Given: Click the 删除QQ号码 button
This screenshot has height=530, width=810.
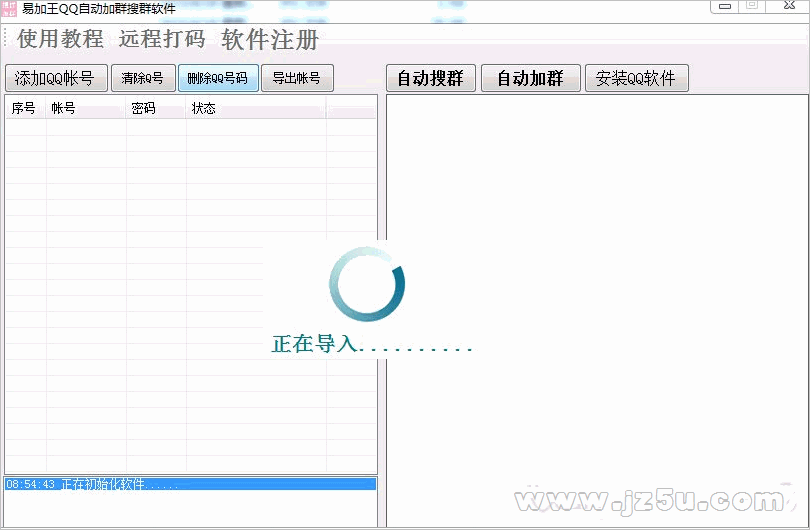Looking at the screenshot, I should tap(218, 78).
